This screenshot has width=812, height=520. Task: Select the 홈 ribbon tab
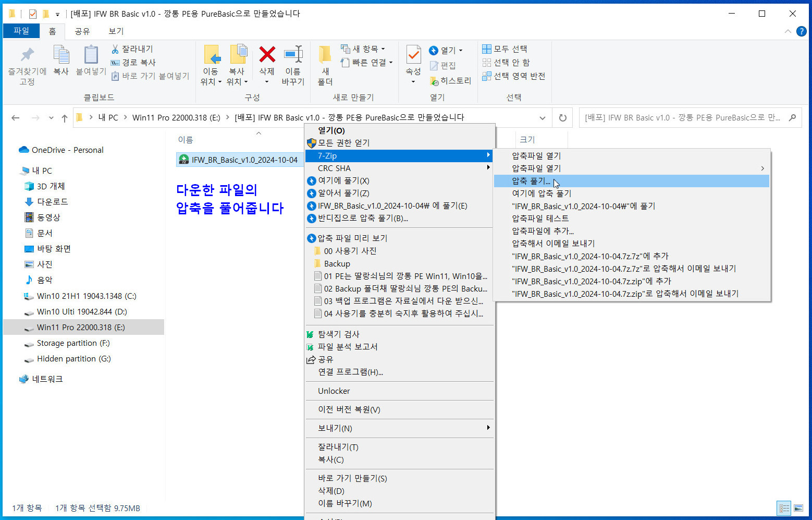(x=52, y=31)
